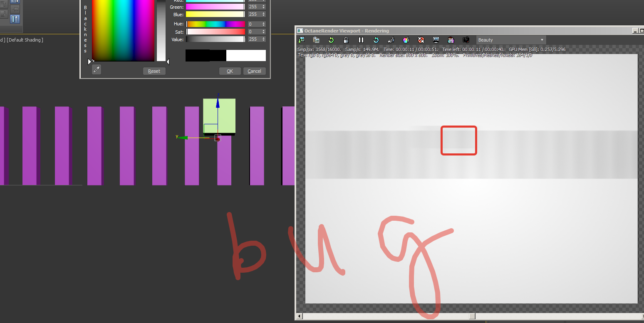The image size is (644, 323).
Task: Click the camera icon in OctaneRender toolbar
Action: [466, 40]
